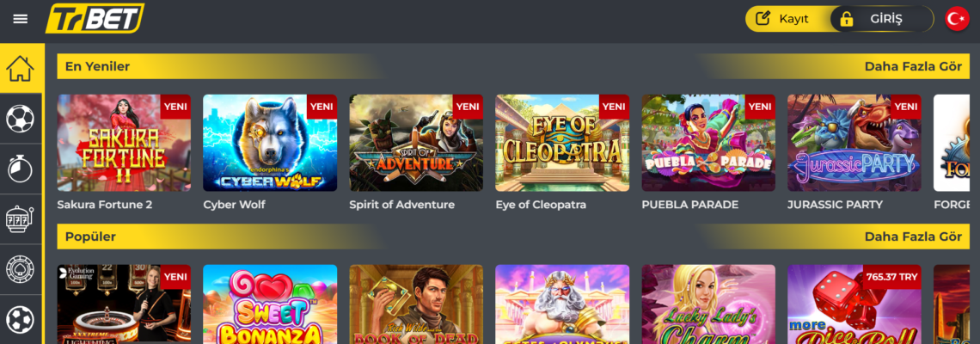Open Eye of Cleopatra game thumbnail
Image resolution: width=980 pixels, height=344 pixels.
coord(562,143)
